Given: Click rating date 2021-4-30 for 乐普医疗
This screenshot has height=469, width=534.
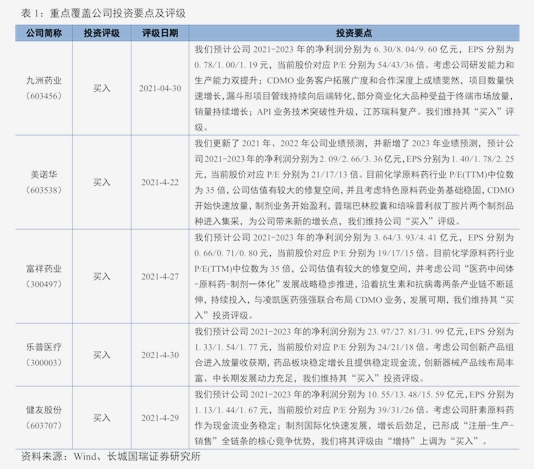Looking at the screenshot, I should tap(160, 355).
